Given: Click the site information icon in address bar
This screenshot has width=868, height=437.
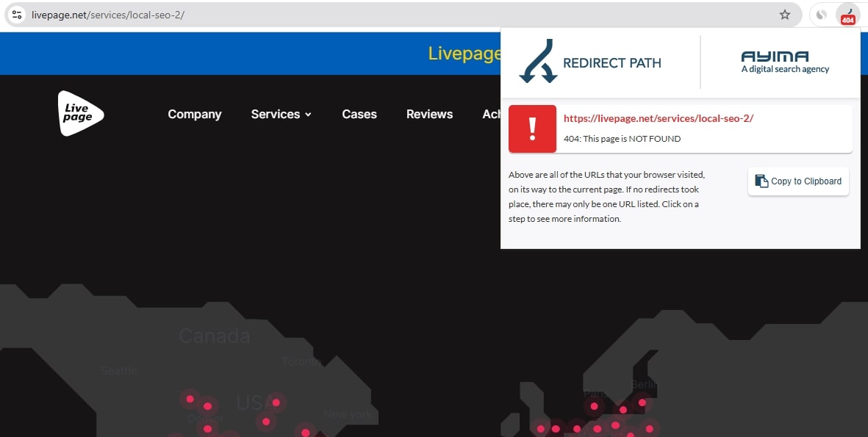Looking at the screenshot, I should click(18, 15).
